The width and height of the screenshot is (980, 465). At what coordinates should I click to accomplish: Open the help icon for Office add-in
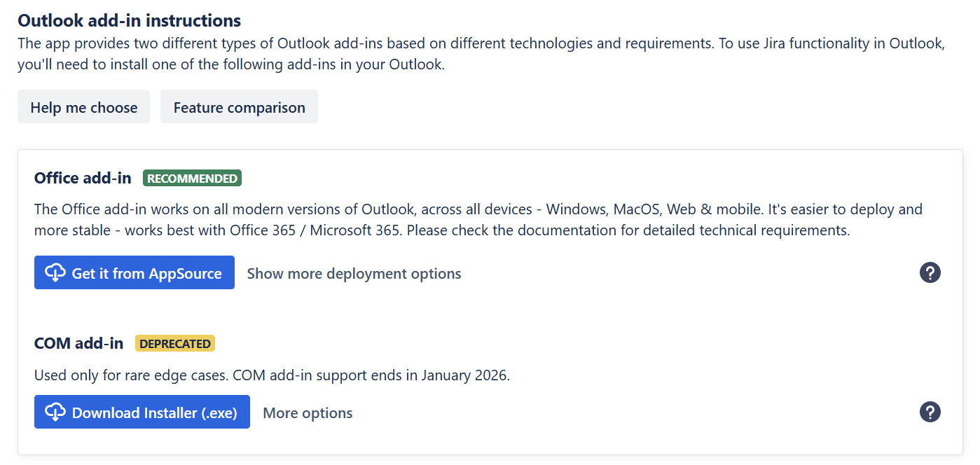(x=930, y=272)
